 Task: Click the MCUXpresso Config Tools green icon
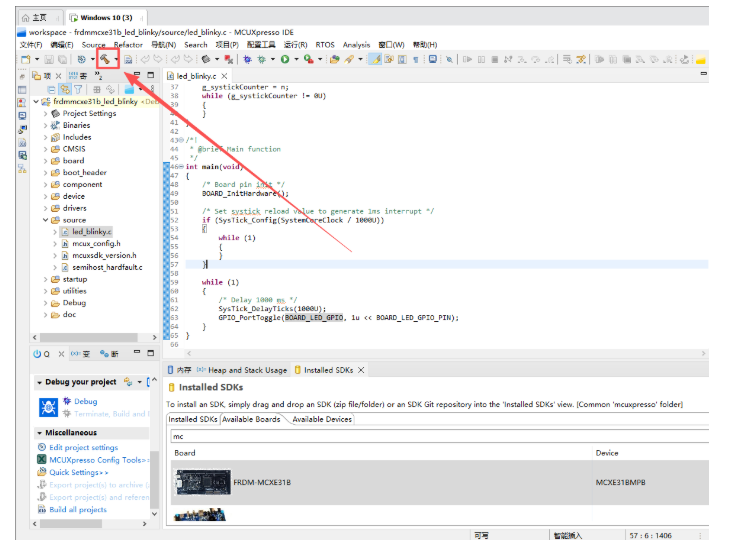coord(42,459)
